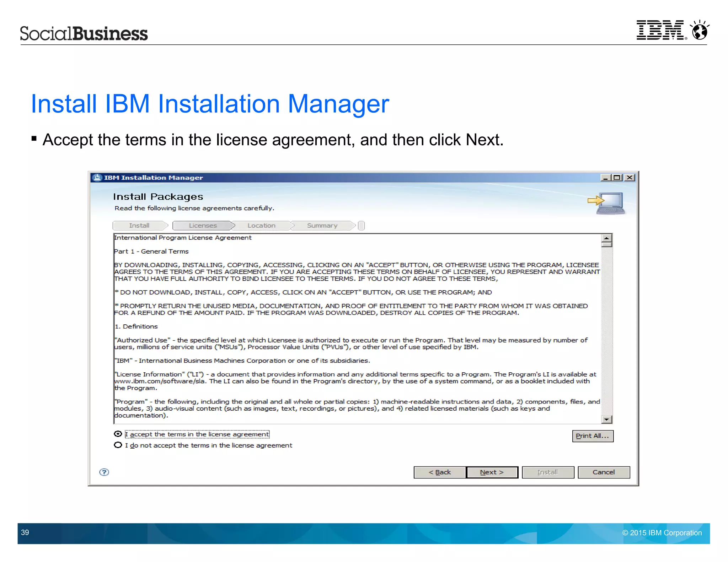Maximize the IBM Installation Manager window
728x562 pixels.
click(x=617, y=177)
